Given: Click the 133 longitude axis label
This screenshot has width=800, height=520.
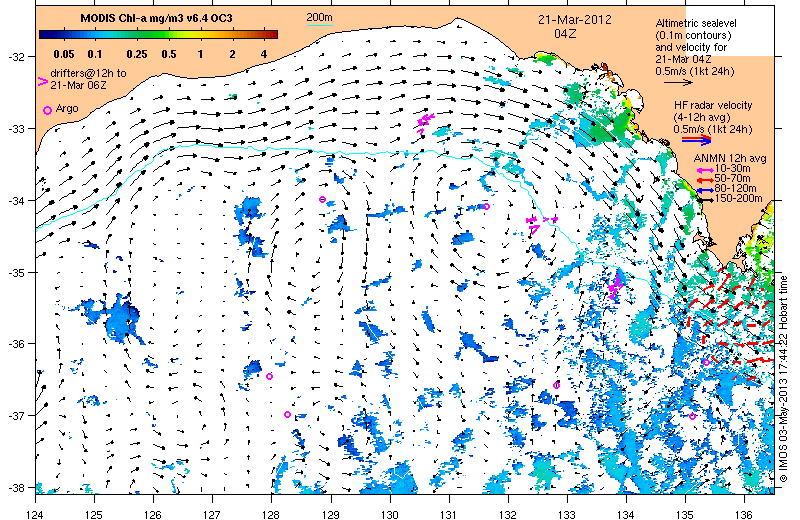Looking at the screenshot, I should click(566, 515).
